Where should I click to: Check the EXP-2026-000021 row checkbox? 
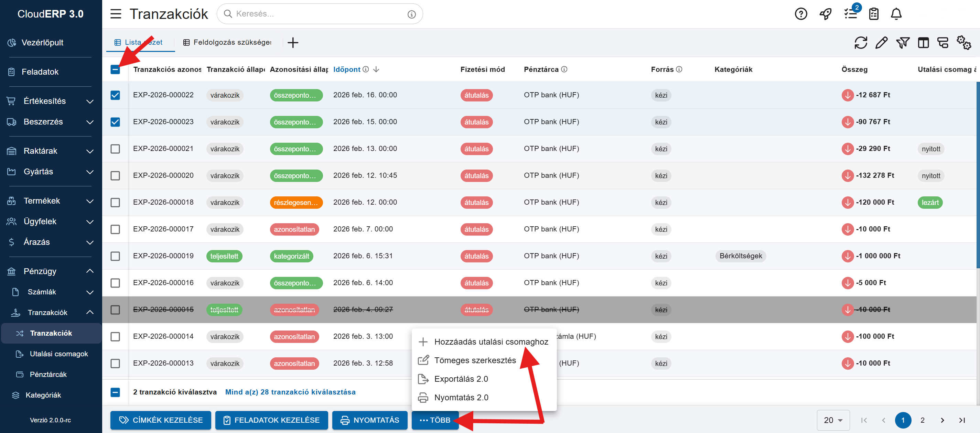point(115,149)
